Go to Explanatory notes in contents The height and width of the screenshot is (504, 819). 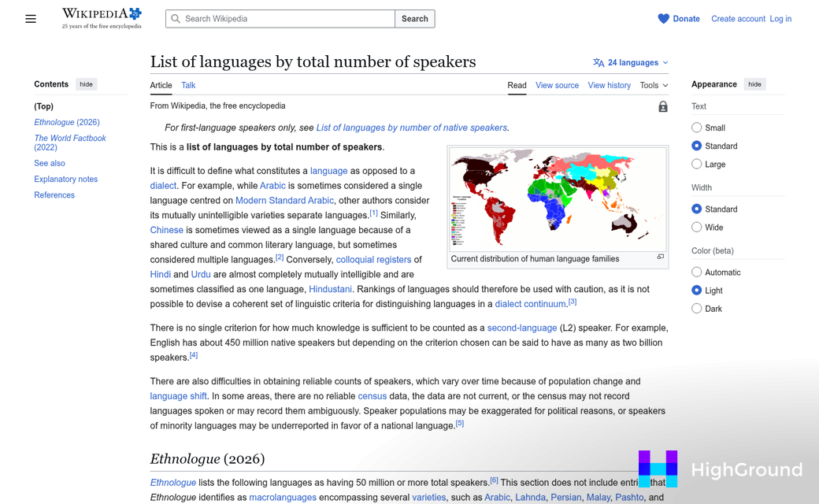click(66, 179)
